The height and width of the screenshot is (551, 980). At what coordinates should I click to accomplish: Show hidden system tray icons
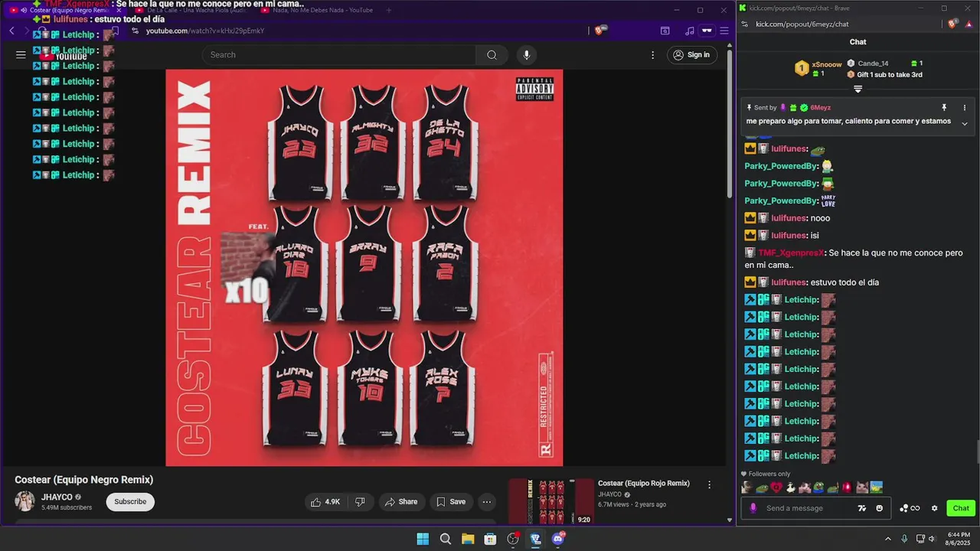pyautogui.click(x=887, y=539)
